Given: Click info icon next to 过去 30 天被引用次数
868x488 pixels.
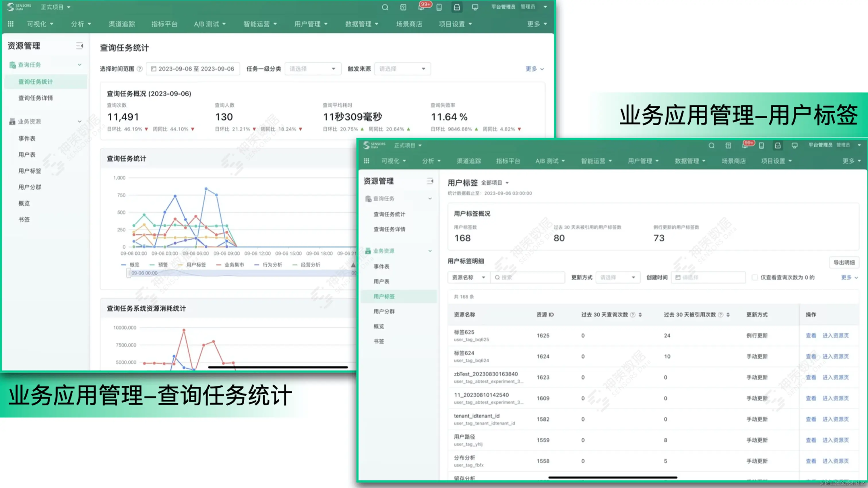Looking at the screenshot, I should click(720, 314).
